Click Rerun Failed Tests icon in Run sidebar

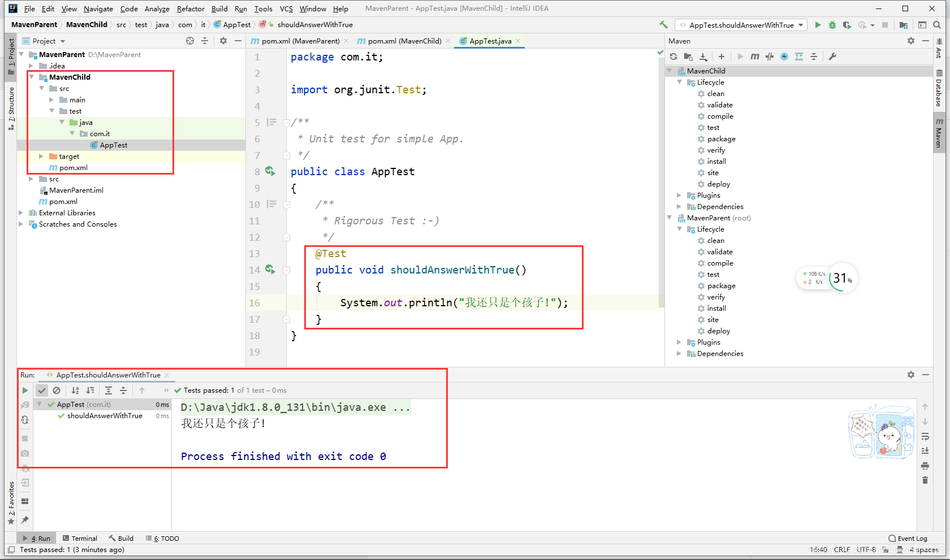(25, 405)
